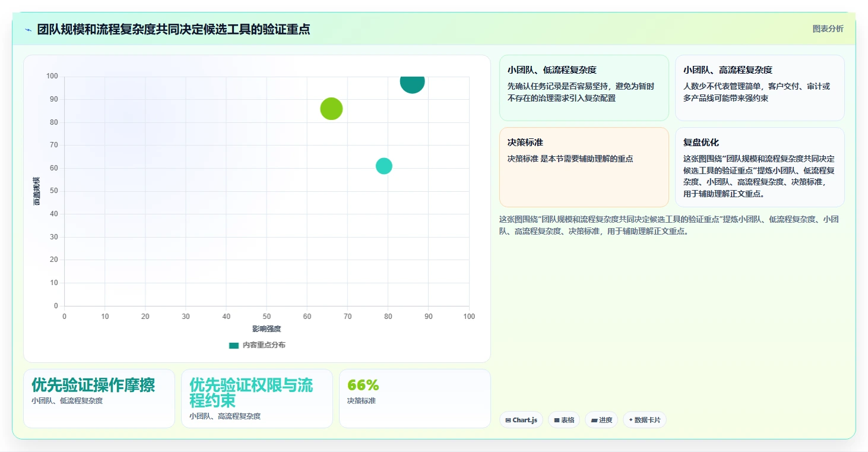Click the lime green bubble in the chart

[331, 109]
